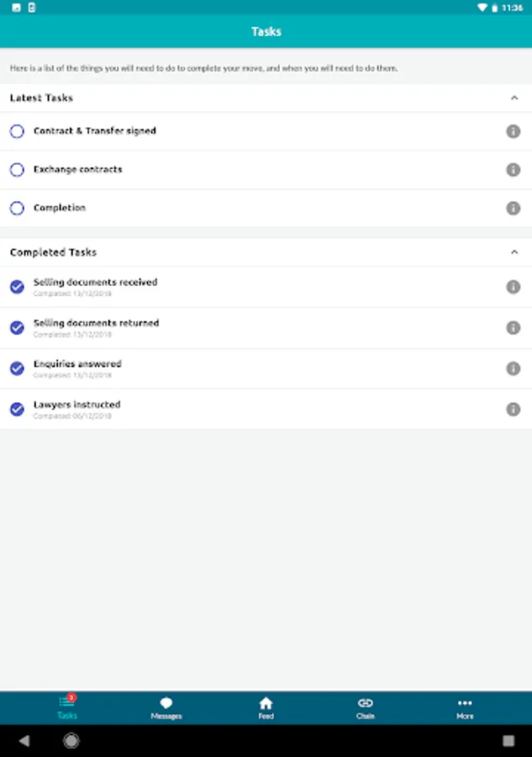Open the Feed using the home icon
Screen dimensions: 532x757
(x=266, y=707)
